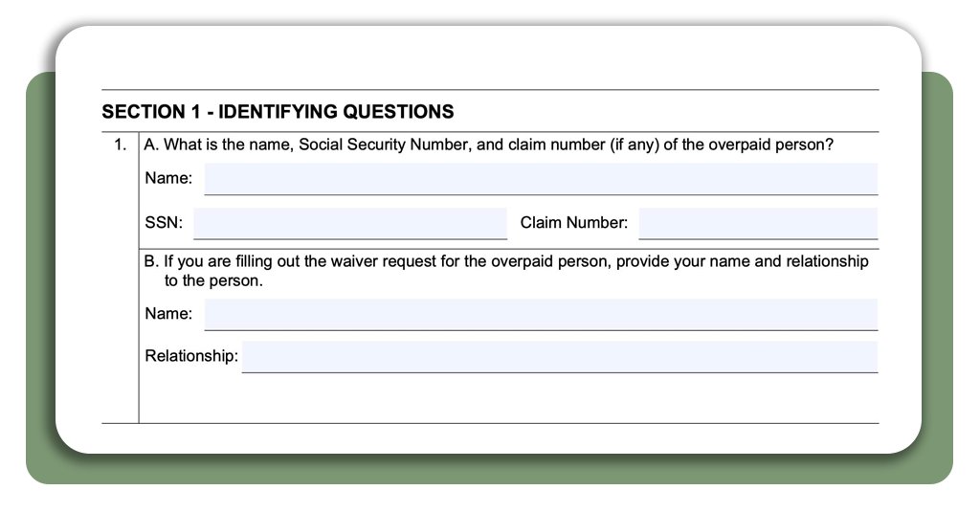Click the SSN label

pyautogui.click(x=164, y=222)
